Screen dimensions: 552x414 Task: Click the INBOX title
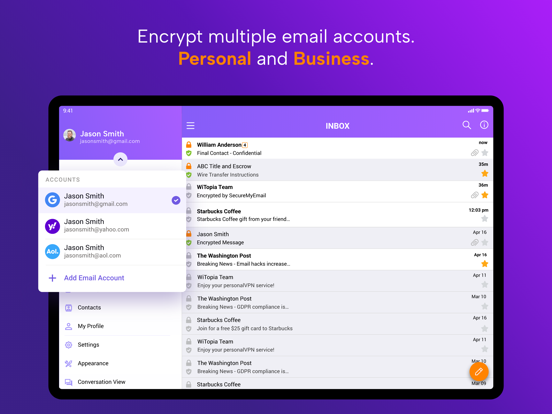point(337,126)
